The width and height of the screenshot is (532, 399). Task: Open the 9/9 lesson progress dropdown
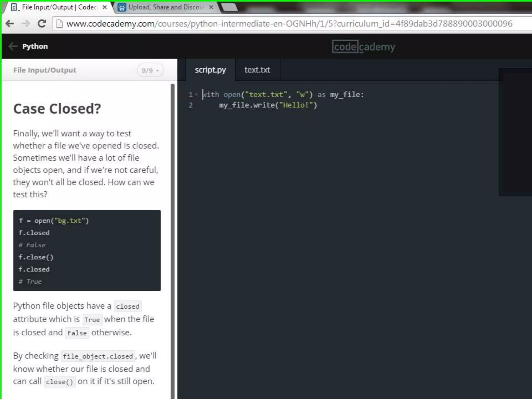click(150, 70)
